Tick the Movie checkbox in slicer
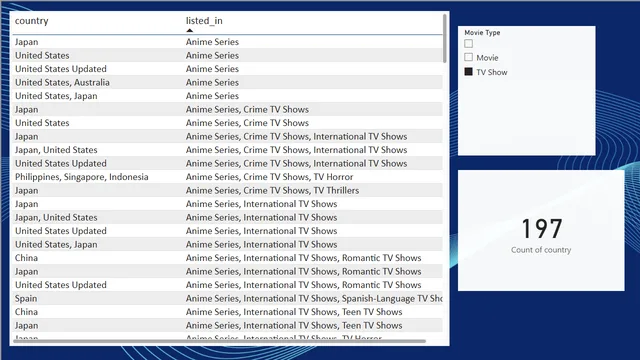The height and width of the screenshot is (360, 640). click(469, 57)
